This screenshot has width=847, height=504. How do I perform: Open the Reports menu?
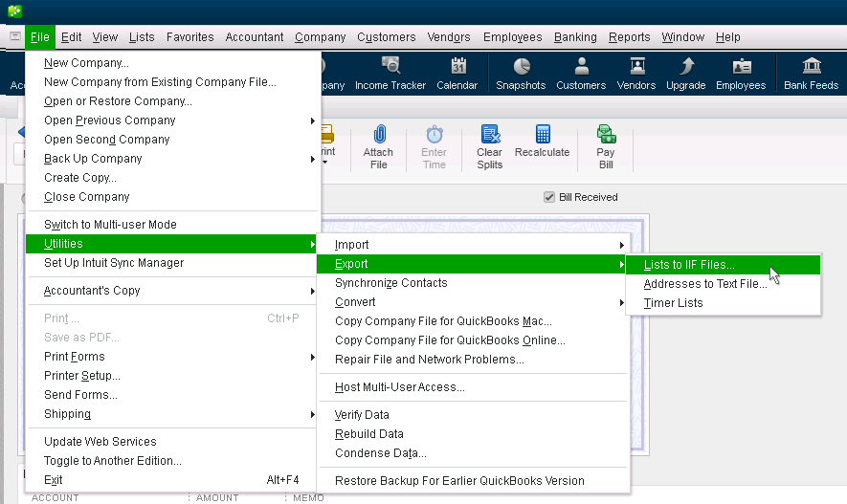(x=630, y=37)
